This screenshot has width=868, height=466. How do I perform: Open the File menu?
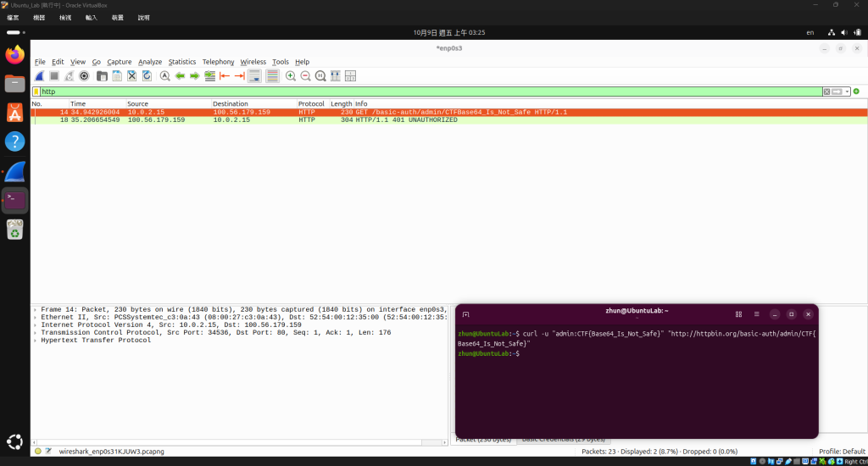tap(40, 62)
